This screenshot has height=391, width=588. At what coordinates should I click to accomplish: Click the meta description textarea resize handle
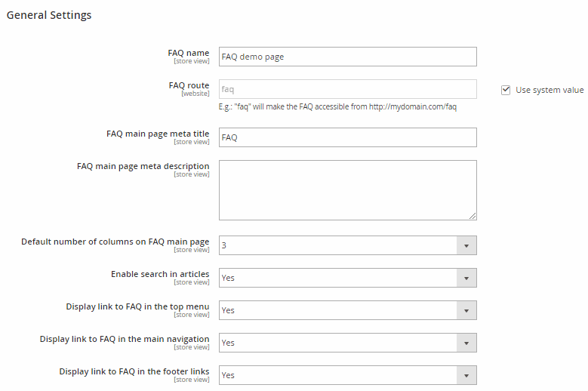pos(473,216)
